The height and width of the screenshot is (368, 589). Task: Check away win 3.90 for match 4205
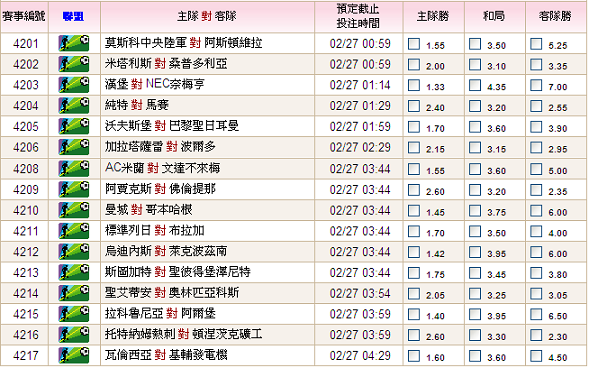pos(536,127)
